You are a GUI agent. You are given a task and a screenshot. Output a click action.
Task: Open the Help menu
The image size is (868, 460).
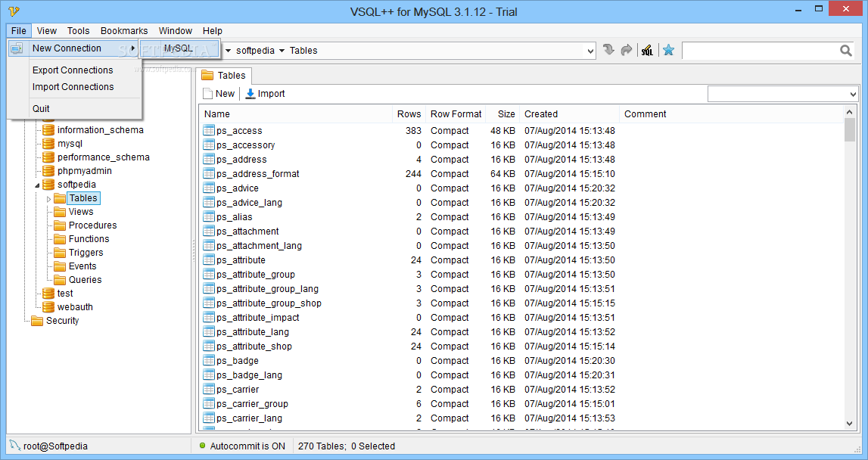213,30
